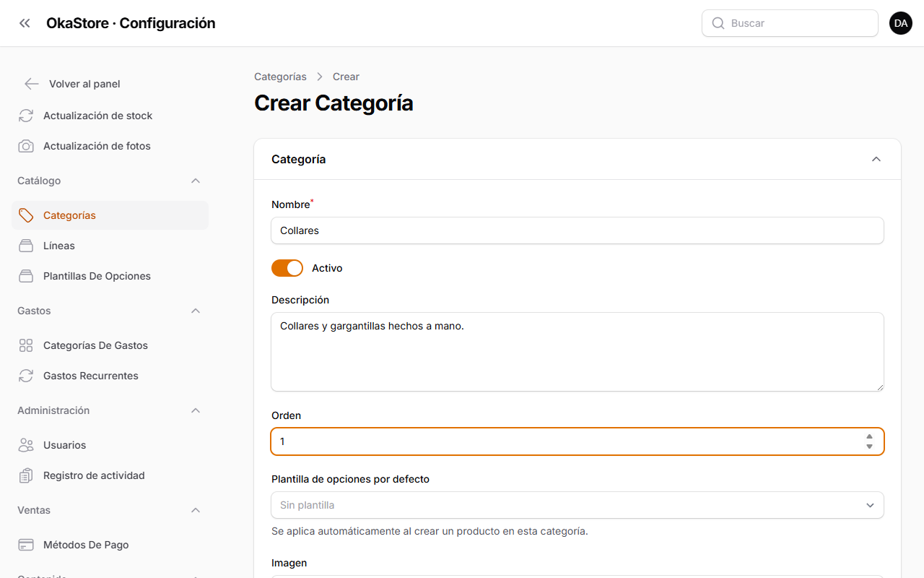
Task: Collapse the Ventas sidebar group
Action: pyautogui.click(x=196, y=510)
